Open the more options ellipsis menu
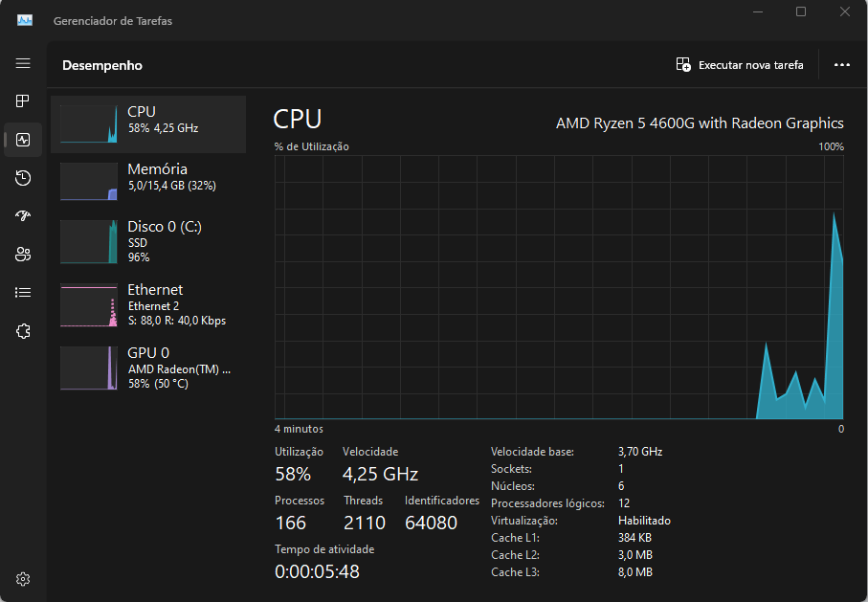868x602 pixels. pos(841,65)
